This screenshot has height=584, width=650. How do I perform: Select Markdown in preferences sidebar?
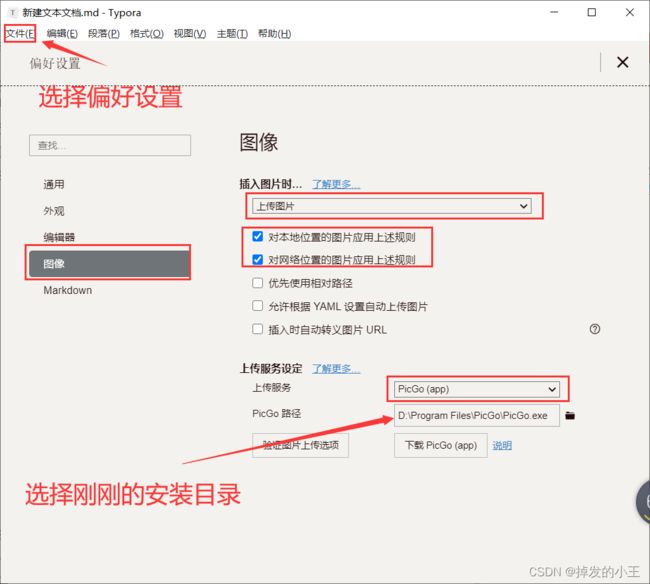pos(68,290)
